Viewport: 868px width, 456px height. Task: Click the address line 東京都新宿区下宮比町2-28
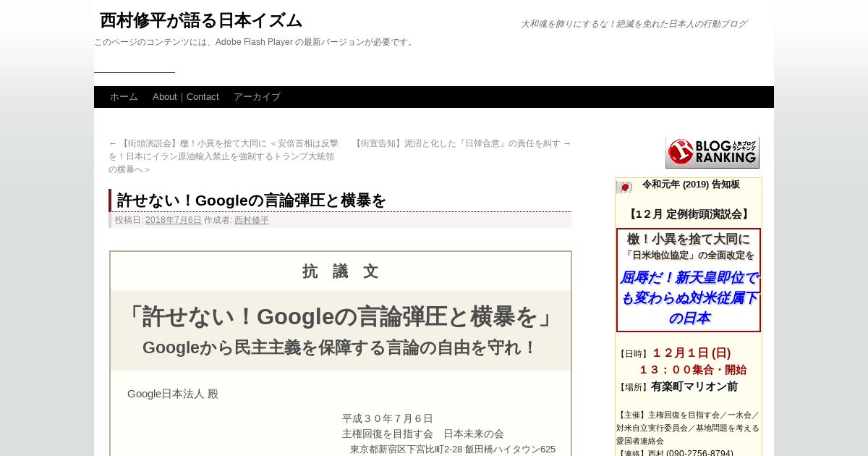[453, 449]
